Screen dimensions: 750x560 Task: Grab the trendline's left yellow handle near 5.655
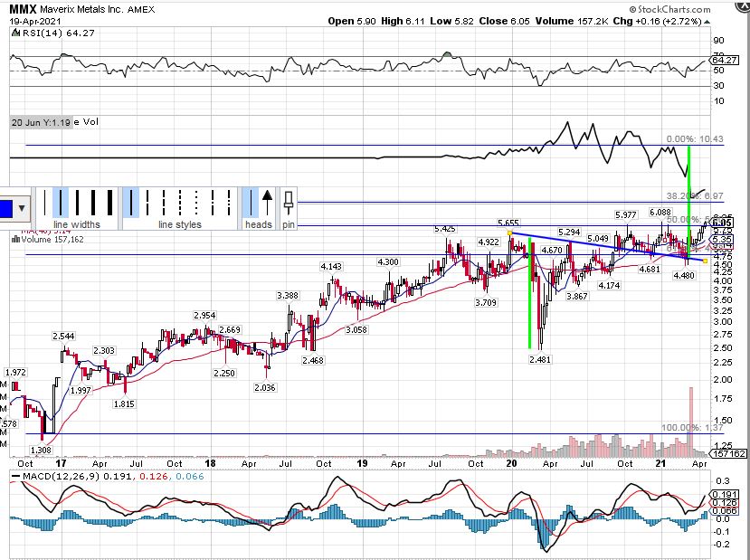point(510,233)
